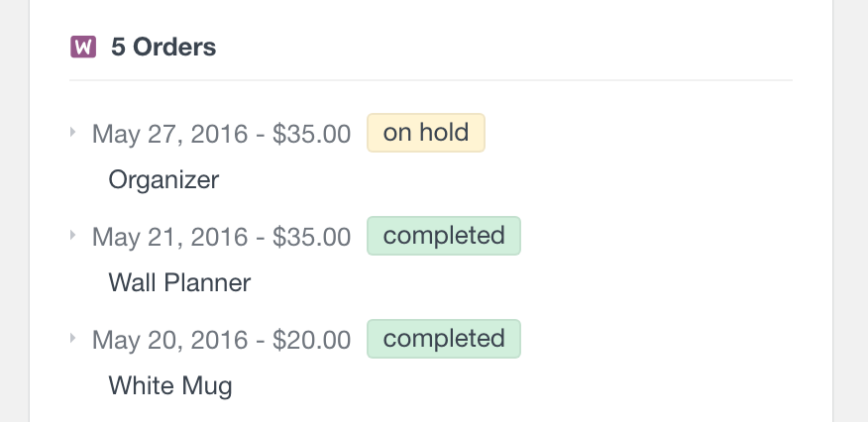Screen dimensions: 868x422
Task: Click the completed badge for May 20 order
Action: pos(443,339)
